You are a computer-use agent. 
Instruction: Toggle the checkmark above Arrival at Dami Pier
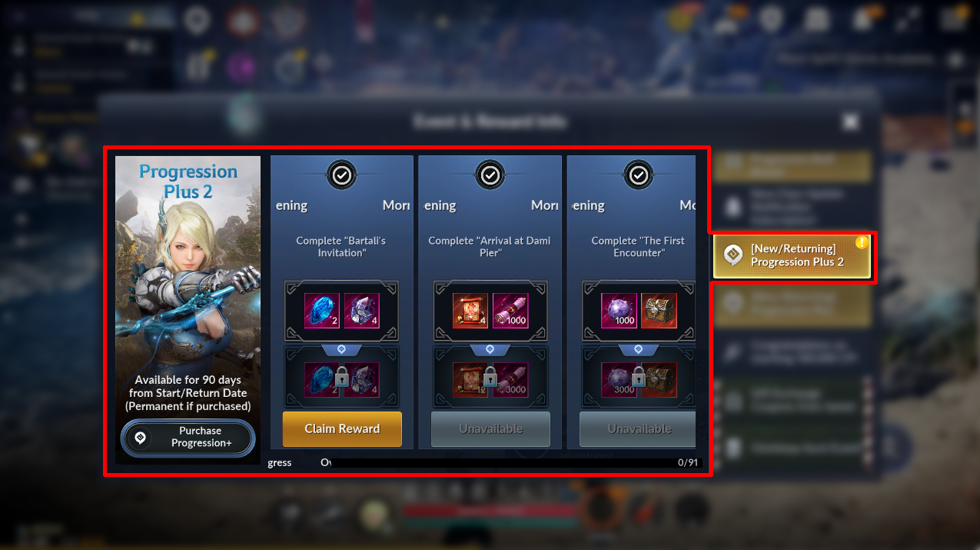[x=490, y=175]
